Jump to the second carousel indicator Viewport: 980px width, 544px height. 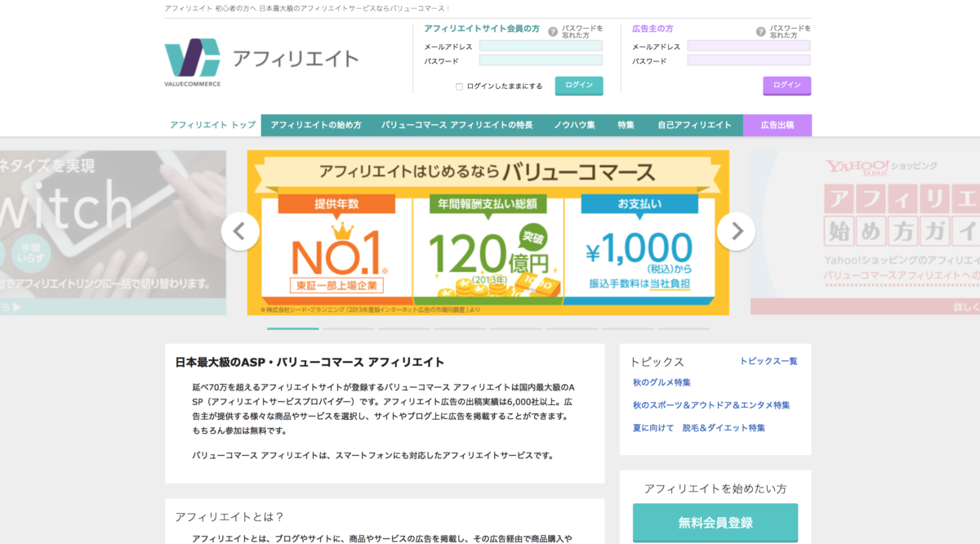coord(349,328)
